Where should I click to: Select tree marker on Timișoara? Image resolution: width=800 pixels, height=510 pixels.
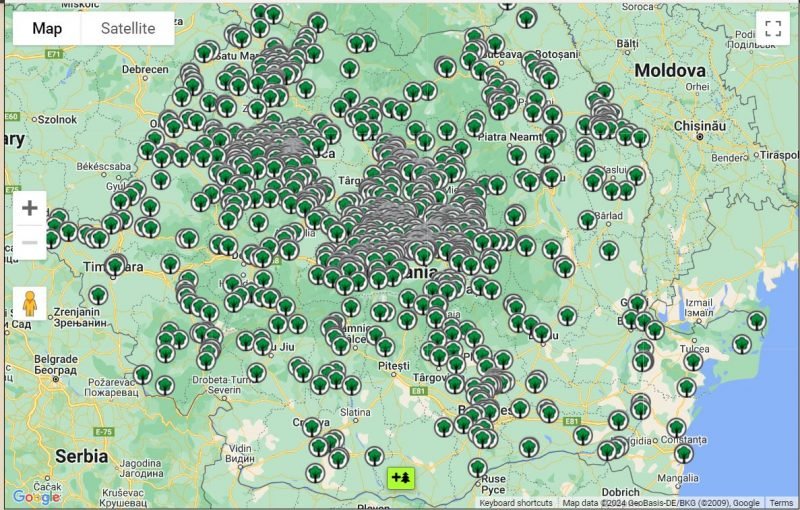[x=115, y=265]
